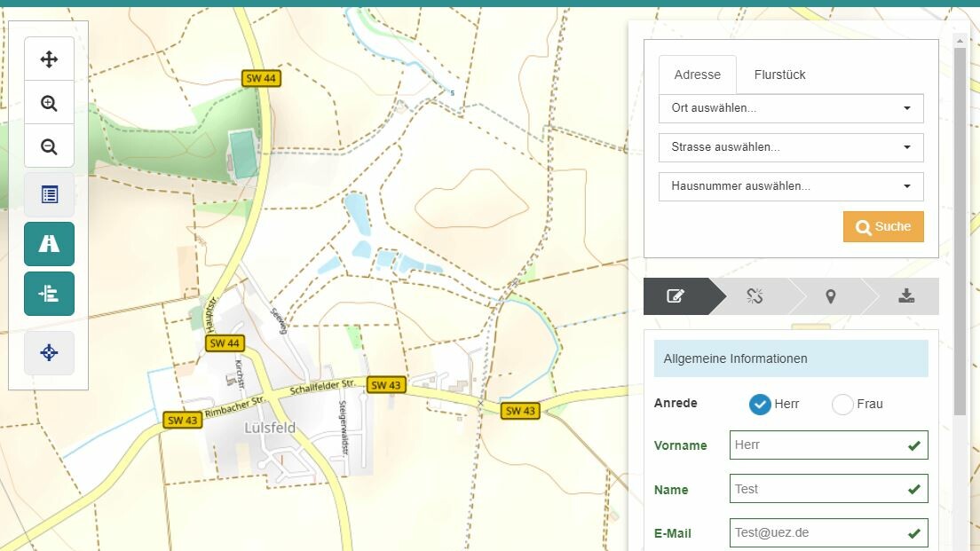The width and height of the screenshot is (980, 551).
Task: Select the Adresse tab
Action: [x=697, y=75]
